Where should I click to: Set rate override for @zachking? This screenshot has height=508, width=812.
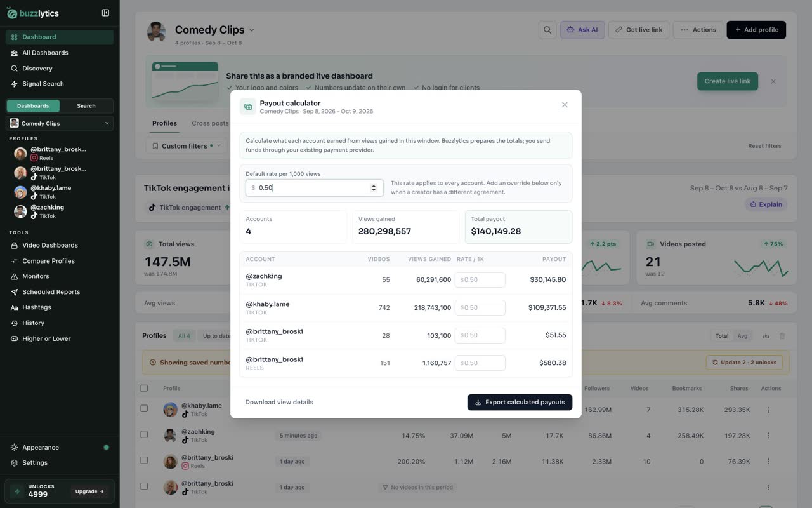480,280
